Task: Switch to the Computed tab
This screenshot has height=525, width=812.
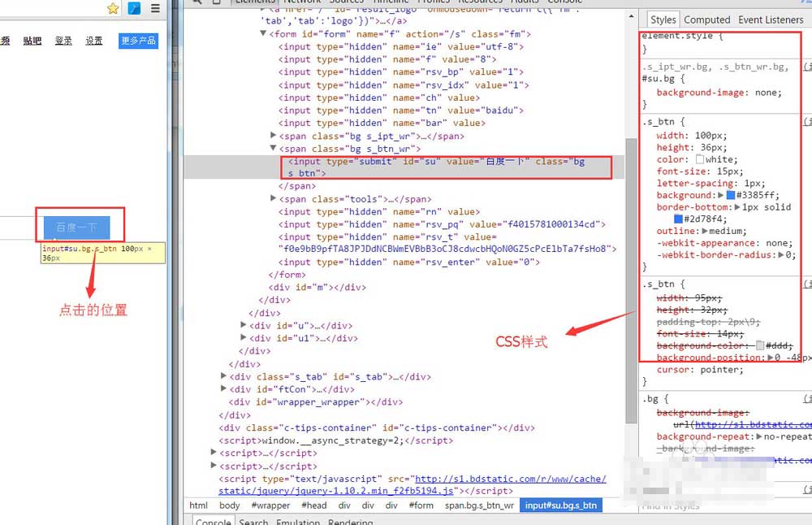Action: coord(707,20)
